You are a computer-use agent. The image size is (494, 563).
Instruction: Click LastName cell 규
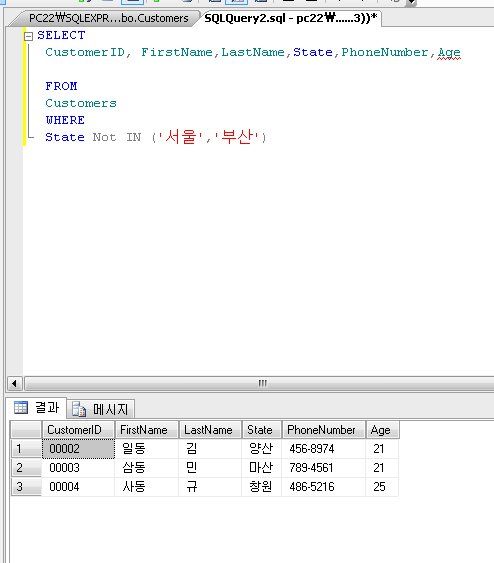pos(210,487)
